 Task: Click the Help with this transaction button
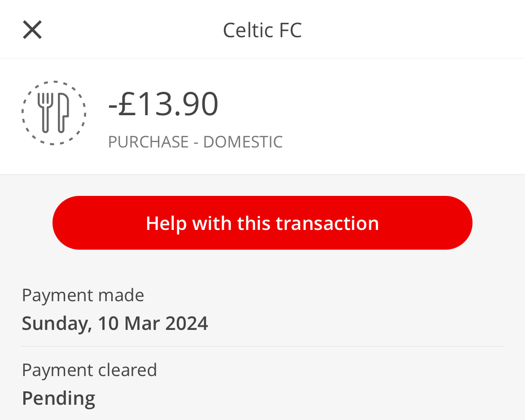point(262,223)
